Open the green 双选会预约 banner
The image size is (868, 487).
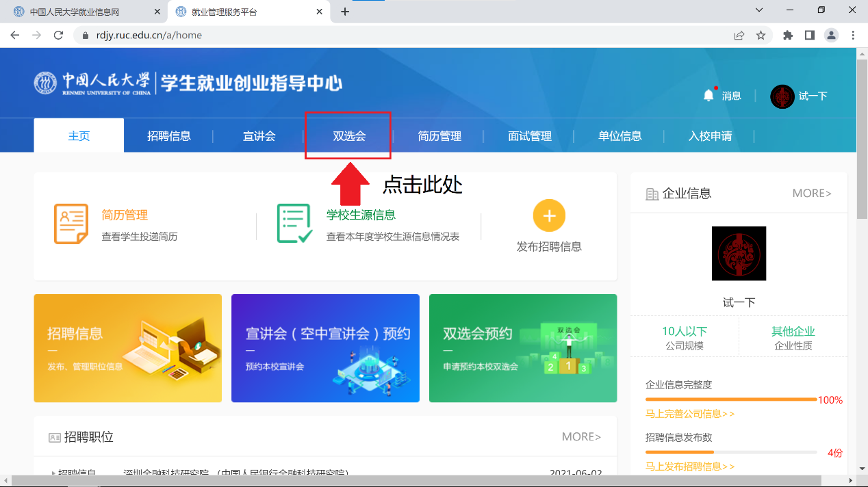tap(522, 348)
